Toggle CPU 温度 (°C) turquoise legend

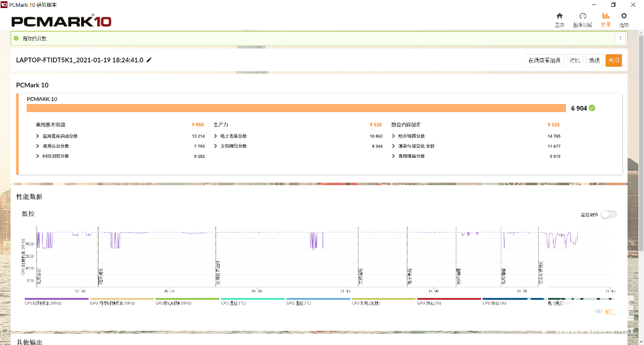253,302
